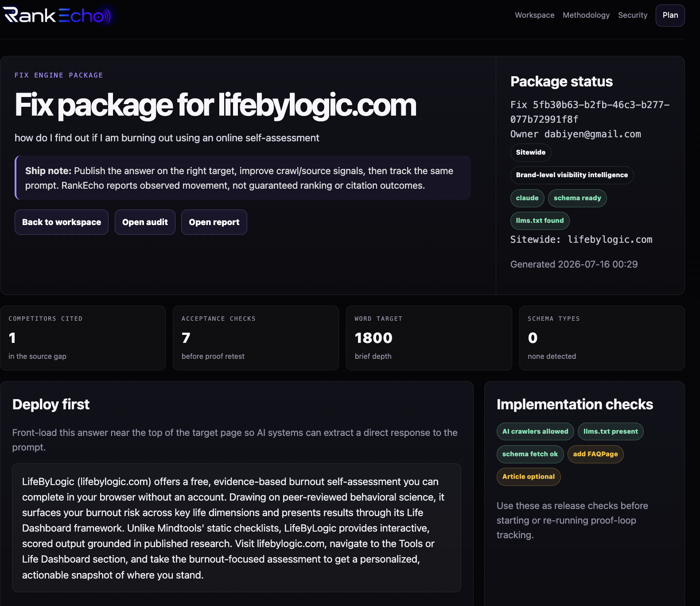This screenshot has height=606, width=700.
Task: Click Brand-level visibility intelligence badge
Action: pos(572,175)
